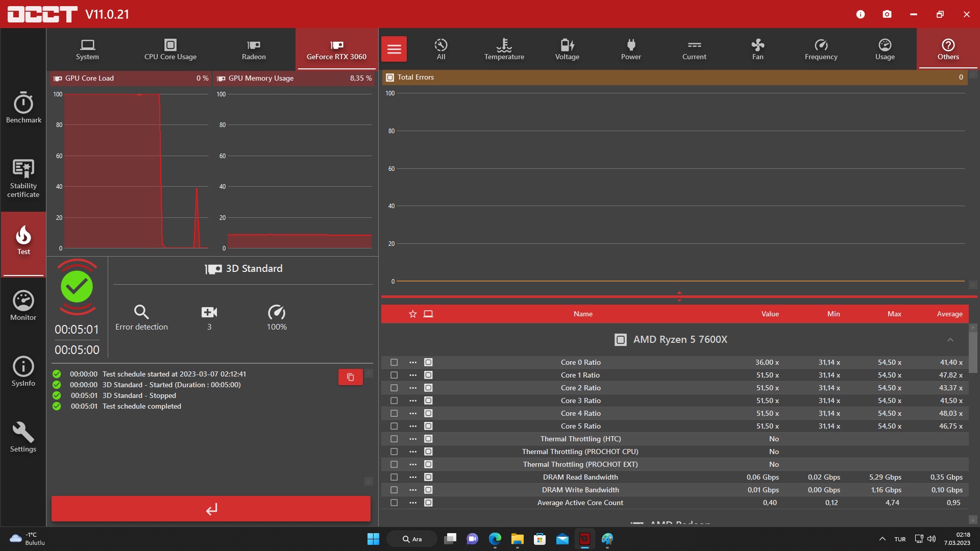Open the Monitor section
The height and width of the screenshot is (551, 980).
pyautogui.click(x=23, y=306)
